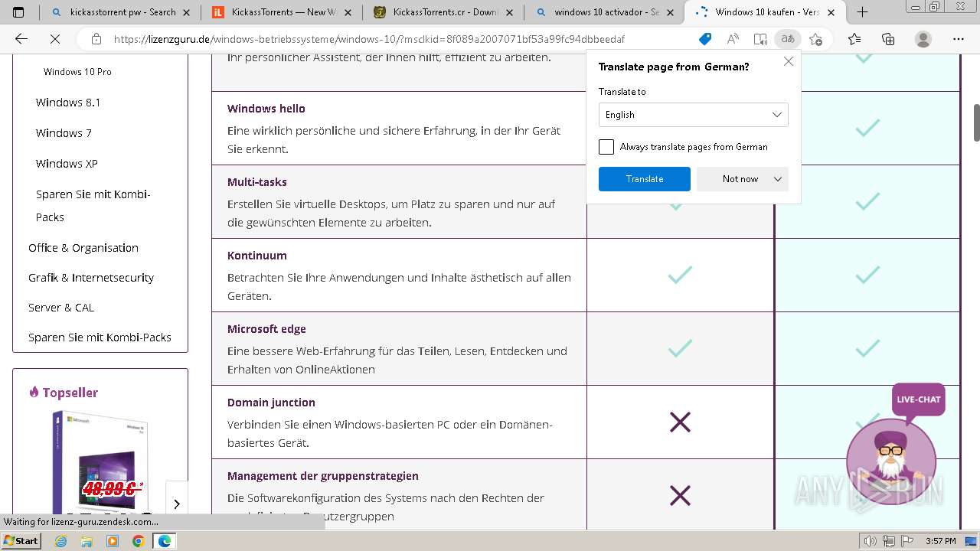Click the Translate button
This screenshot has height=551, width=980.
pyautogui.click(x=645, y=179)
